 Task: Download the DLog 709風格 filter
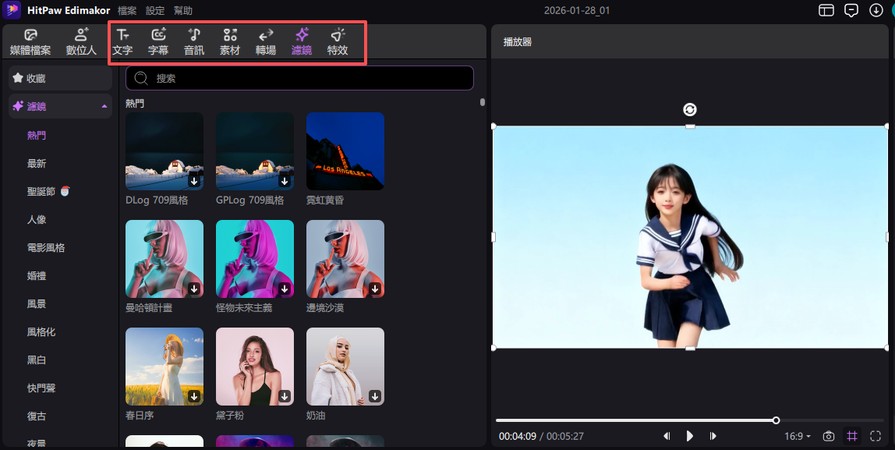pyautogui.click(x=194, y=181)
